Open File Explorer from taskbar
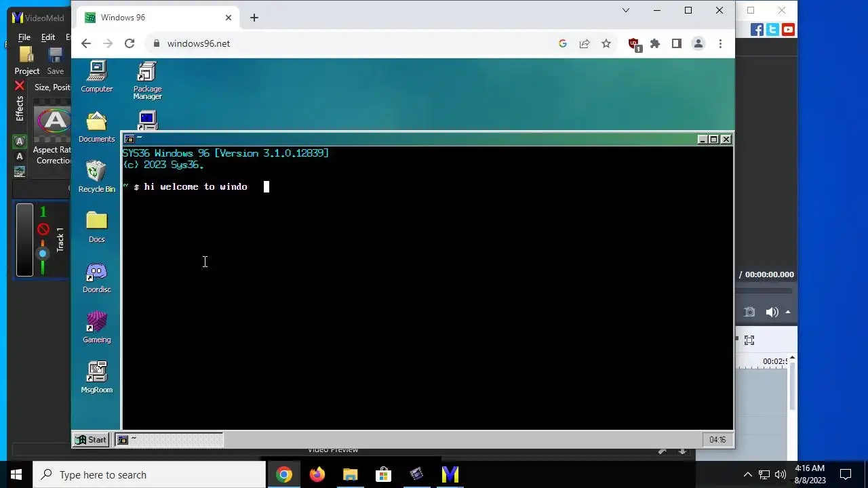Screen dimensions: 868x488 point(350,474)
